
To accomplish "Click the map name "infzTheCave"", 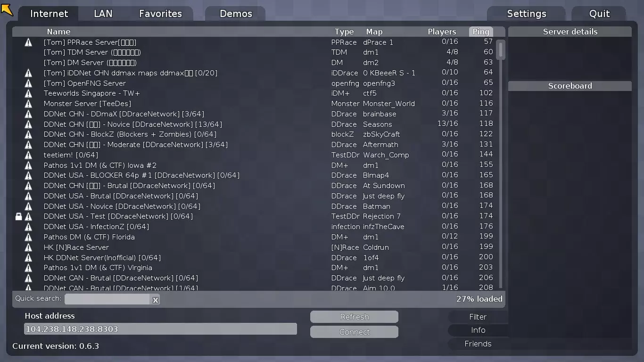I will point(383,227).
